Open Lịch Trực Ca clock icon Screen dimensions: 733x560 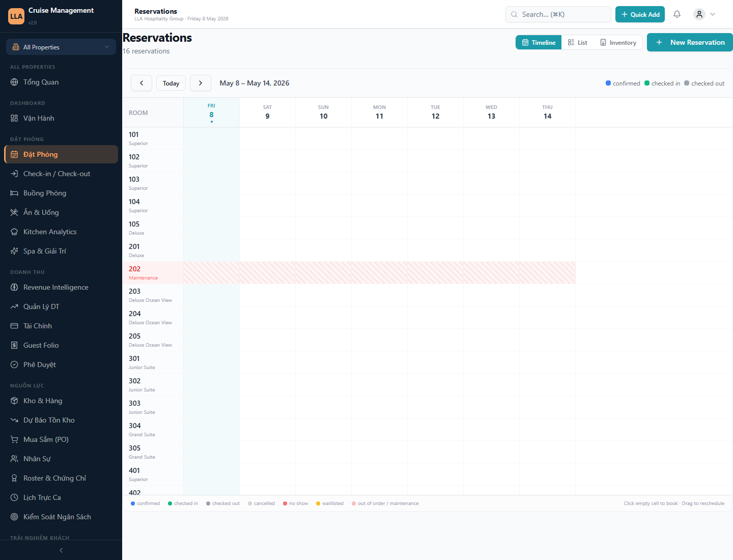pyautogui.click(x=14, y=497)
